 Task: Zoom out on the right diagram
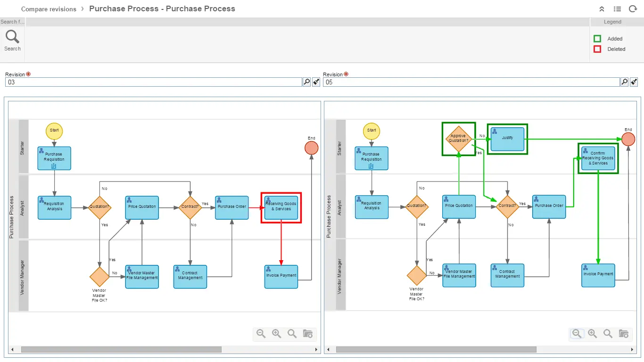(577, 333)
